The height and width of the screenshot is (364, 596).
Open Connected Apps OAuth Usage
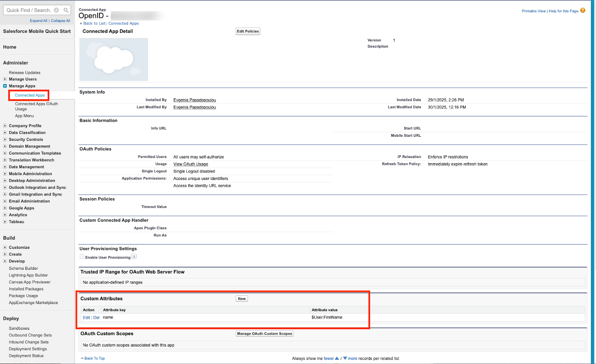click(x=37, y=107)
